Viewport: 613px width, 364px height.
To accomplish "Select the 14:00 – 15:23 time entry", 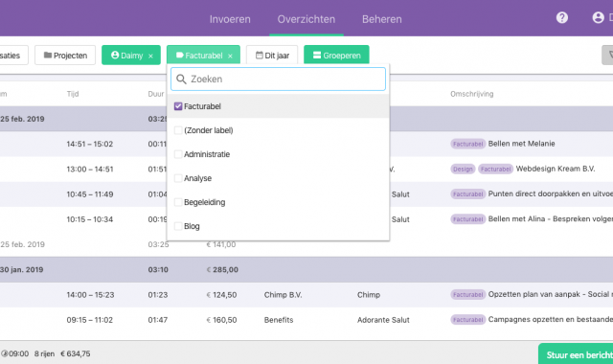I will (90, 295).
